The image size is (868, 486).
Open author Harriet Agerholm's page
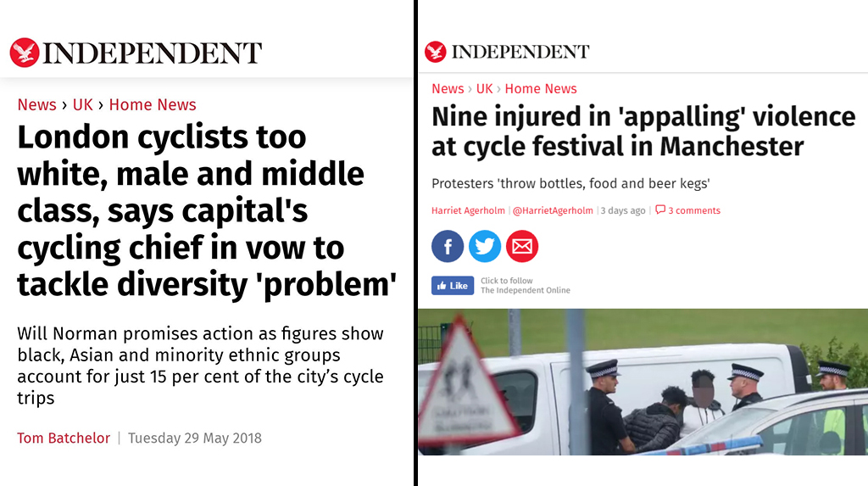pyautogui.click(x=468, y=210)
